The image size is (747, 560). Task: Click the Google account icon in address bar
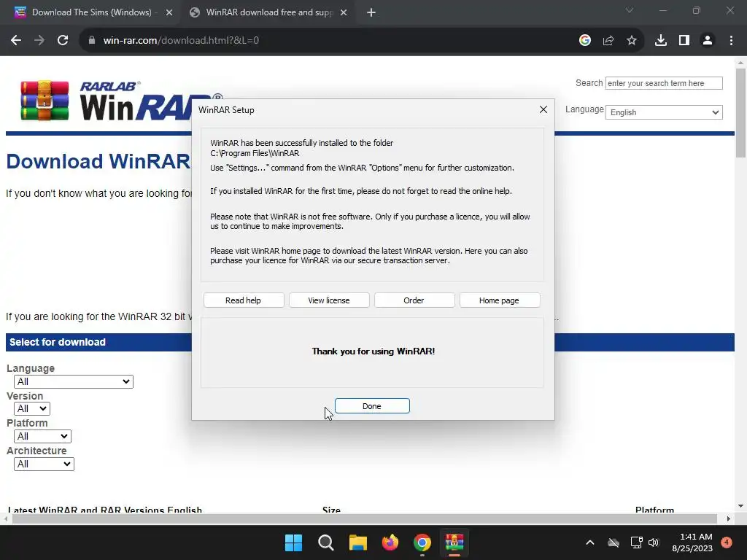click(585, 41)
